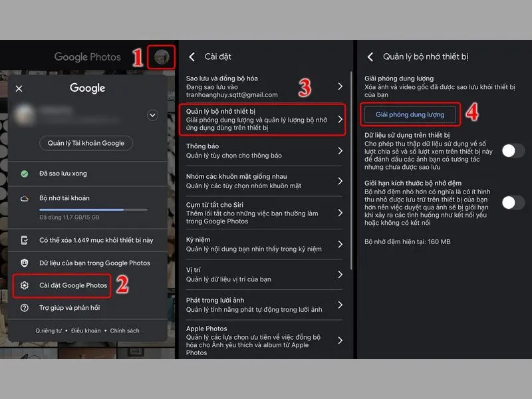Expand Apple Photos settings chevron

[340, 340]
